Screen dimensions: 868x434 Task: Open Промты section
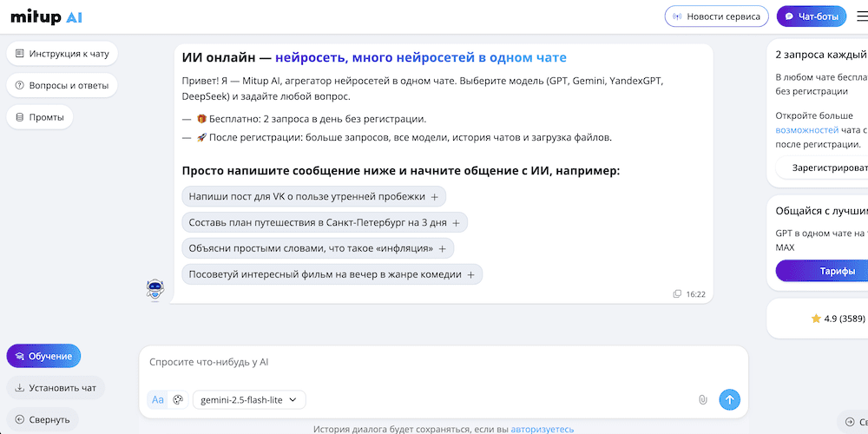[40, 117]
